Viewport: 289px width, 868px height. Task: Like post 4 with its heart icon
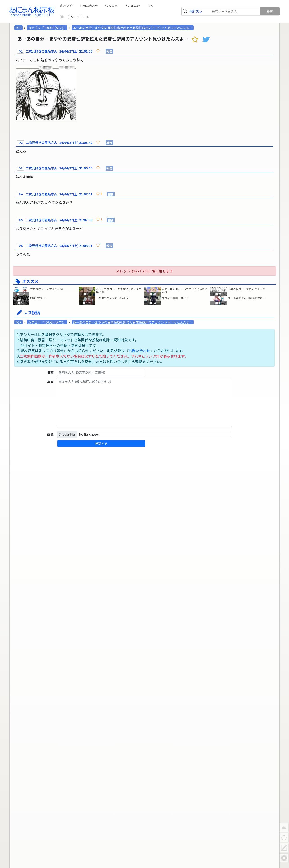tap(98, 194)
